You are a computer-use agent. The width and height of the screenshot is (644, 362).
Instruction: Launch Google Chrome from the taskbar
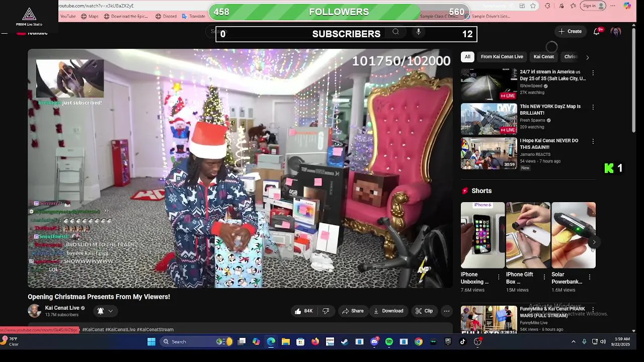[x=419, y=342]
